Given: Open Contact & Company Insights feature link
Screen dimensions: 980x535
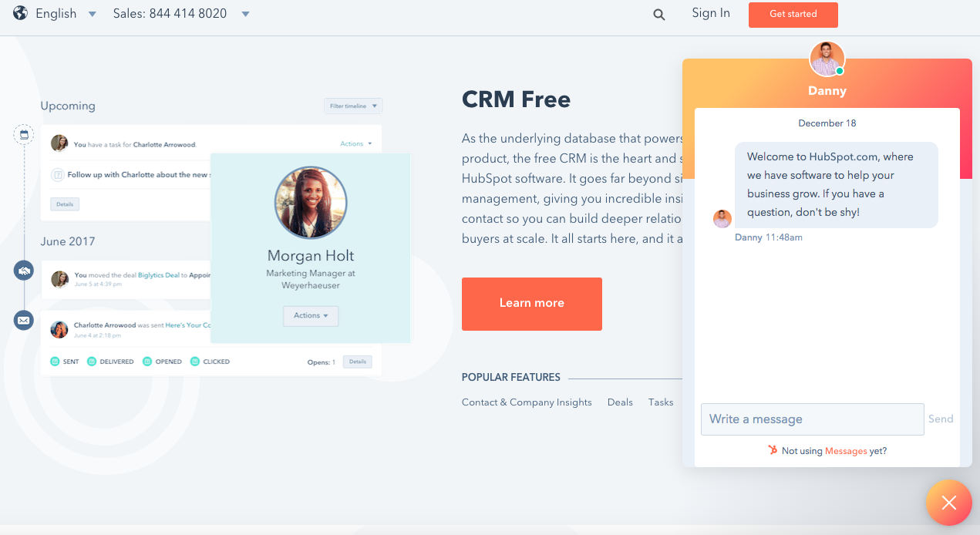Looking at the screenshot, I should (527, 402).
